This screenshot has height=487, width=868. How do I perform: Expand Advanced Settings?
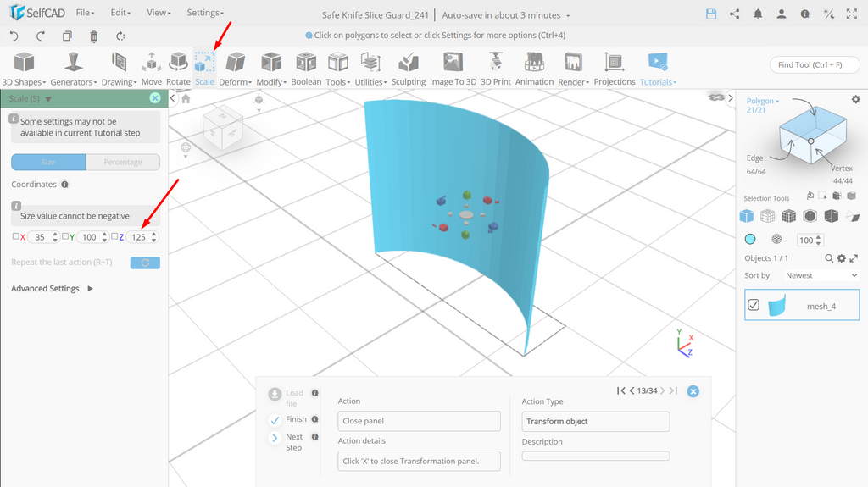click(x=52, y=288)
